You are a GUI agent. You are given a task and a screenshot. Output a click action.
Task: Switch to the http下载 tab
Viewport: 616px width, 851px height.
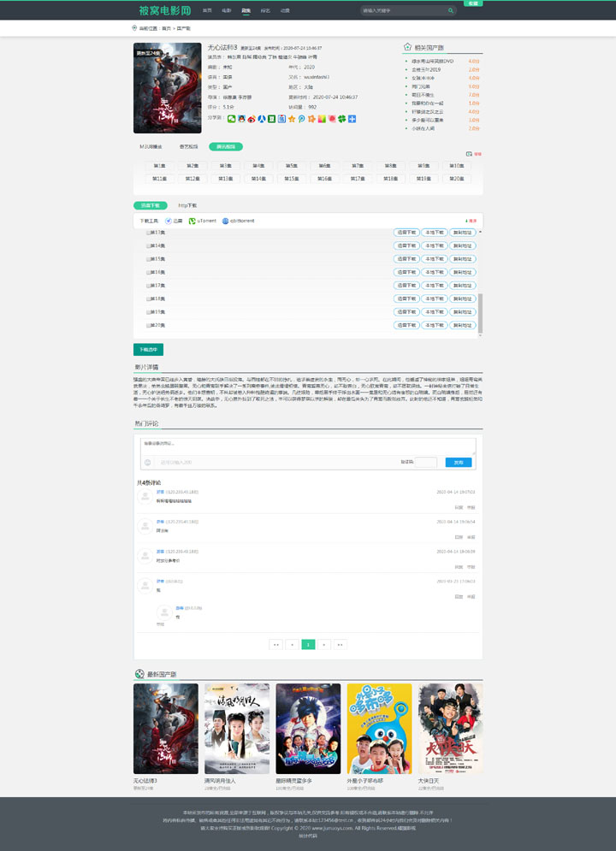point(187,205)
